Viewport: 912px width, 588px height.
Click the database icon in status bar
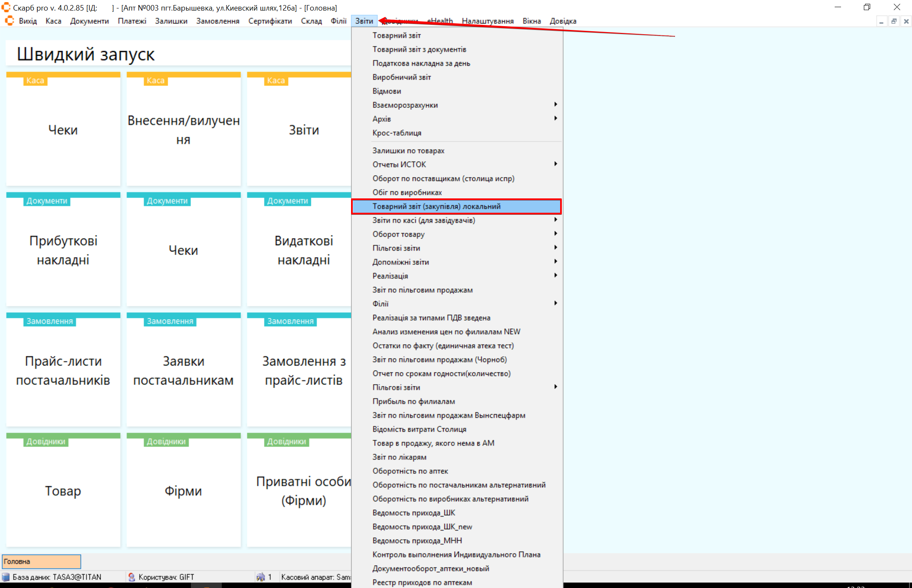coord(6,577)
